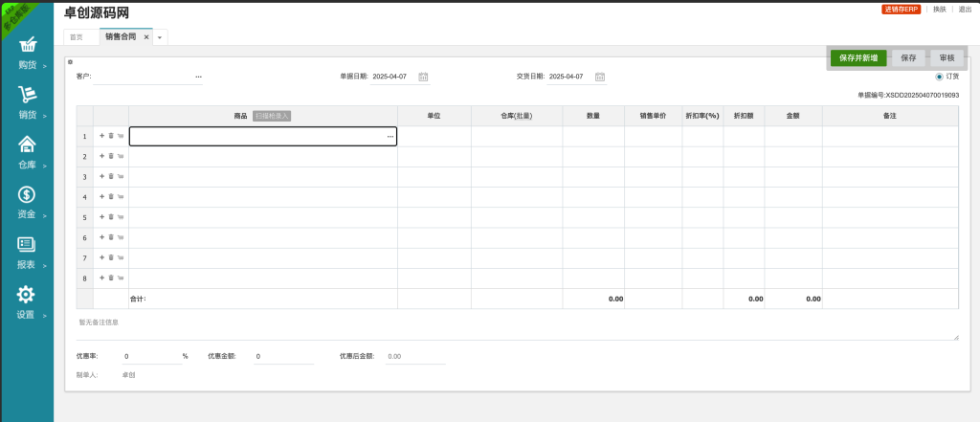Viewport: 980px width, 422px height.
Task: Click the 保存 button
Action: coord(908,58)
